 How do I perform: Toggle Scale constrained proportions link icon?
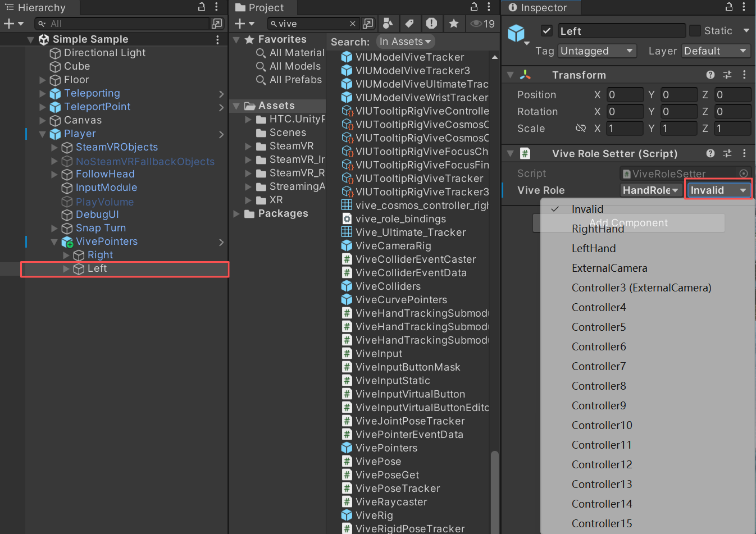[x=581, y=129]
